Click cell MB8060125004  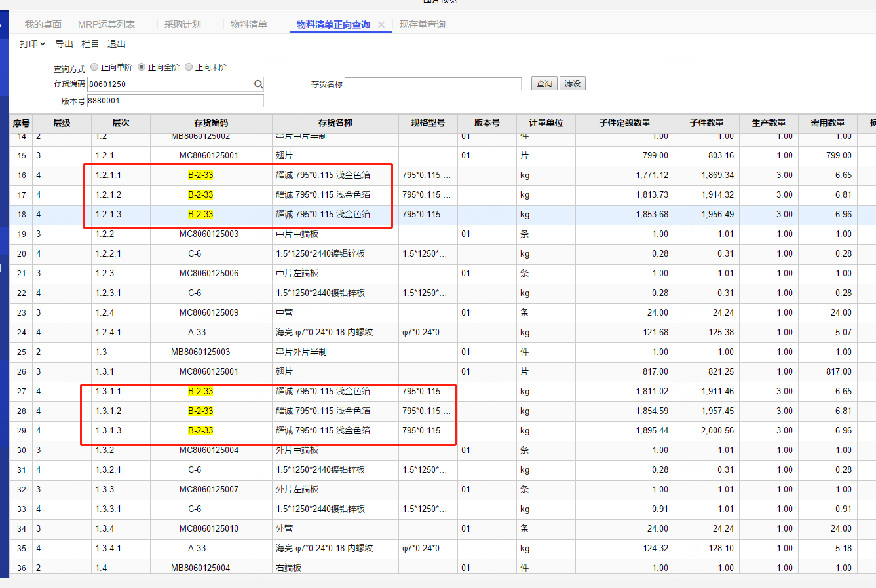(x=200, y=568)
